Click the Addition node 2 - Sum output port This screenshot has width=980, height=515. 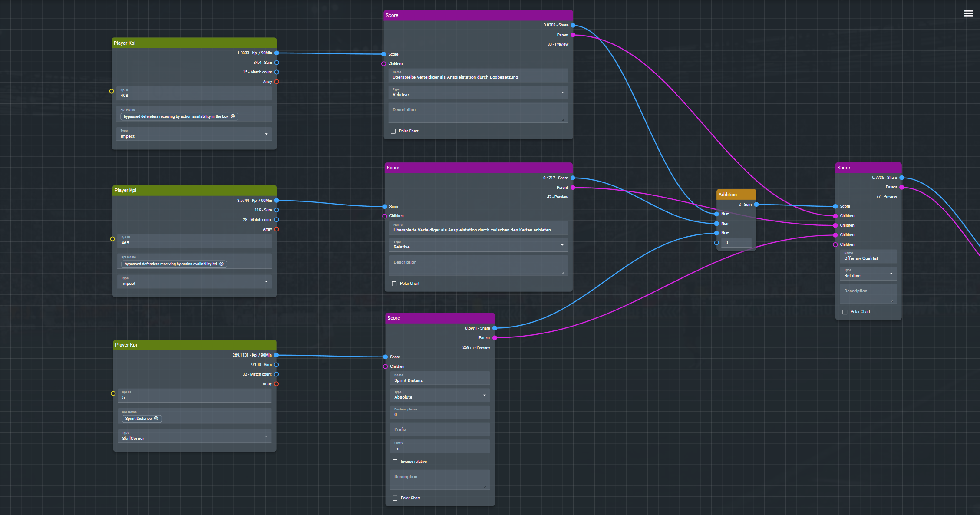[756, 205]
